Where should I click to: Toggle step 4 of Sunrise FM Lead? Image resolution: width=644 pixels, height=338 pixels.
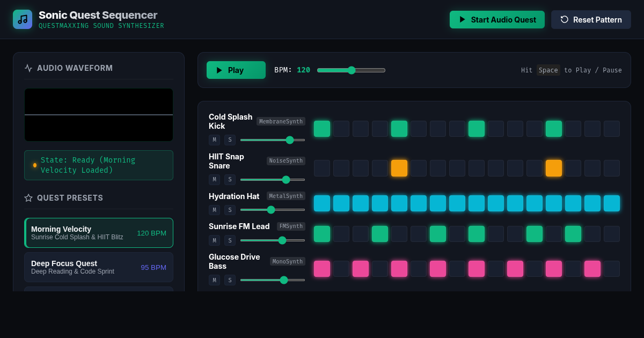pyautogui.click(x=380, y=234)
